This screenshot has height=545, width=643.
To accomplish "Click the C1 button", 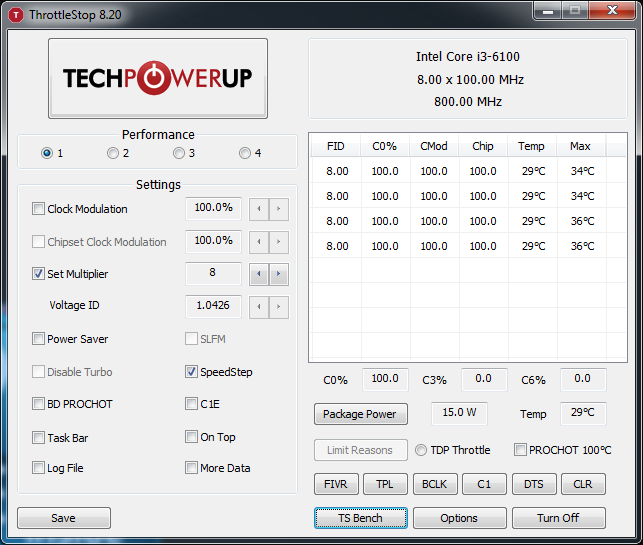I will coord(484,484).
